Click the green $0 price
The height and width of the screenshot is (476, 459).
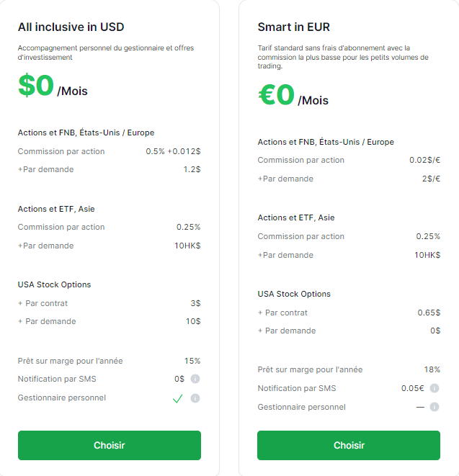[x=36, y=86]
